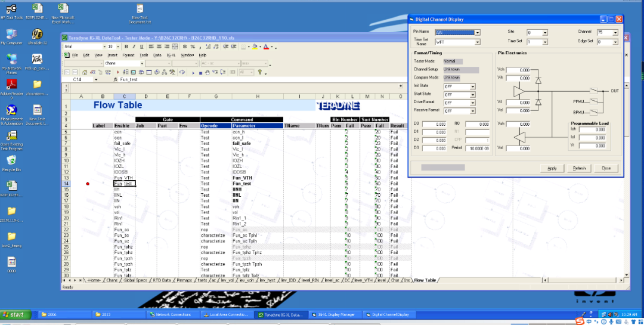Image resolution: width=644 pixels, height=325 pixels.
Task: Click the Bold formatting icon
Action: point(126,47)
